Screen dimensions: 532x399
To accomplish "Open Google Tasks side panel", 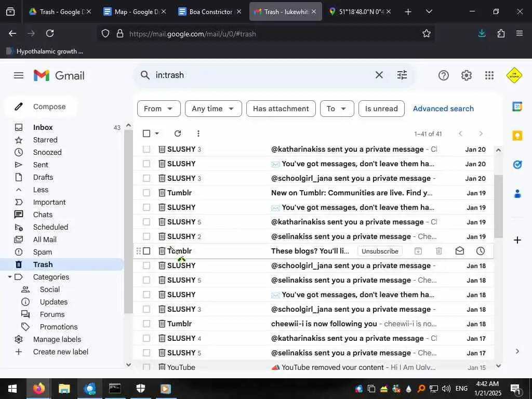I will tap(517, 165).
